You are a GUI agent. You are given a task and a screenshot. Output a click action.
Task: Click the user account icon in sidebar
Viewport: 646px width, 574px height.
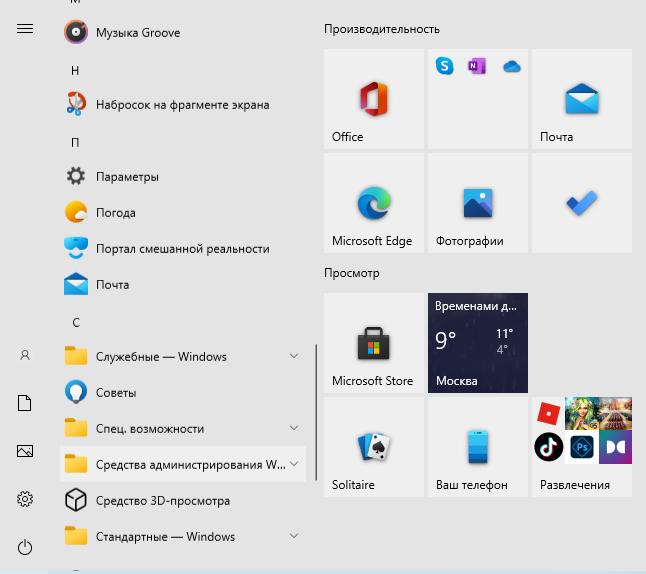pyautogui.click(x=25, y=355)
